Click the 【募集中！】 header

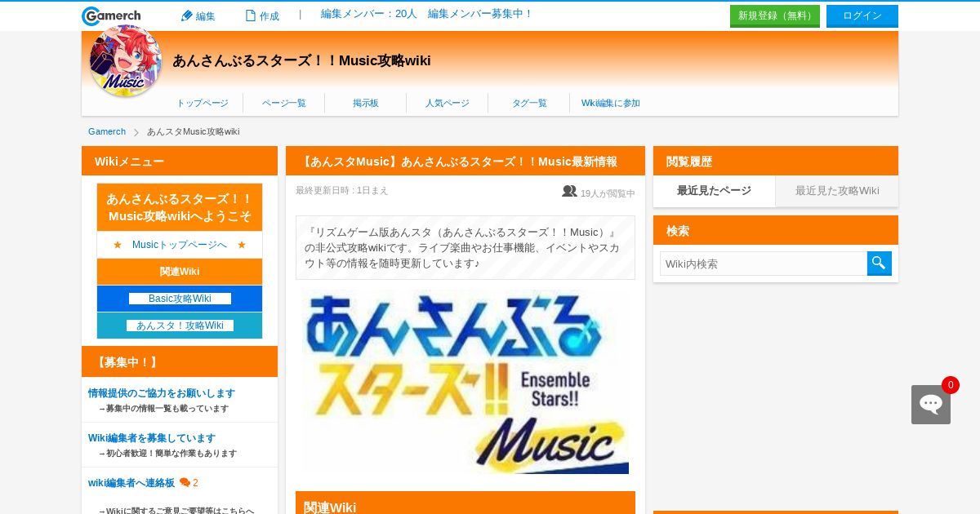pyautogui.click(x=180, y=361)
